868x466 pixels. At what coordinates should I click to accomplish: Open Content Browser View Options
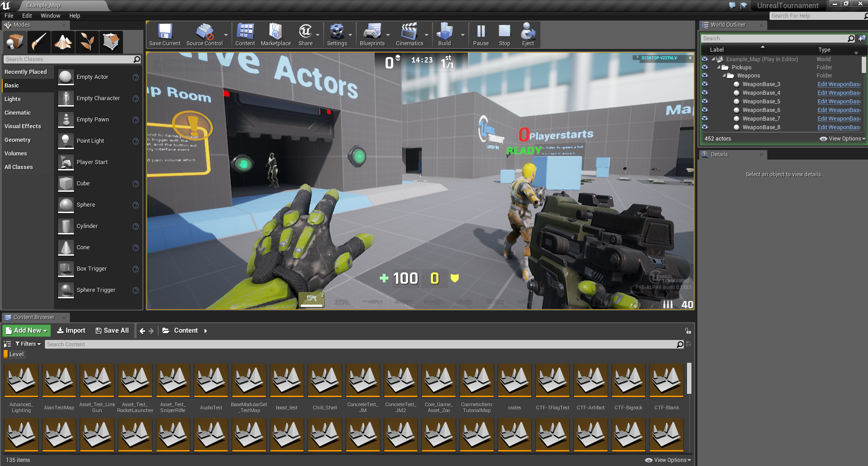[x=668, y=460]
